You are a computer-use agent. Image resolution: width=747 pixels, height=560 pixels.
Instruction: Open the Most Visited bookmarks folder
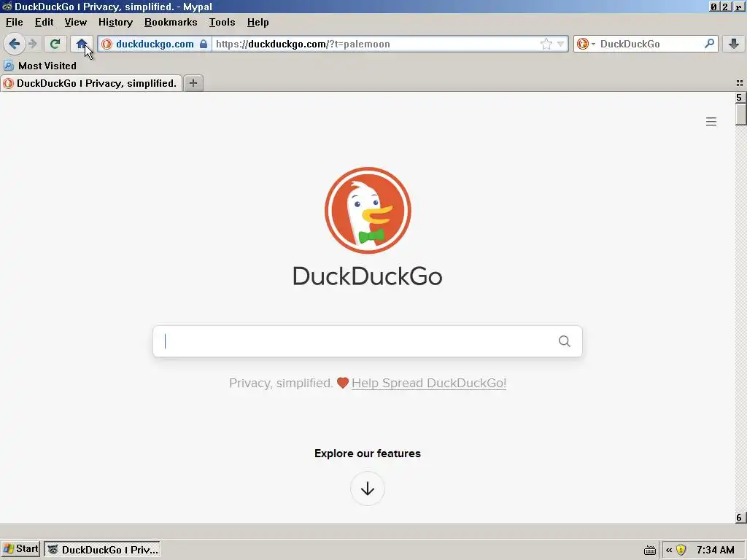pos(40,66)
